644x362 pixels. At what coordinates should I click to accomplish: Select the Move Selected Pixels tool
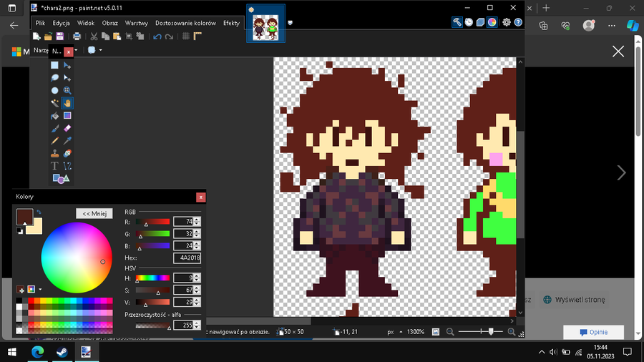[x=67, y=65]
